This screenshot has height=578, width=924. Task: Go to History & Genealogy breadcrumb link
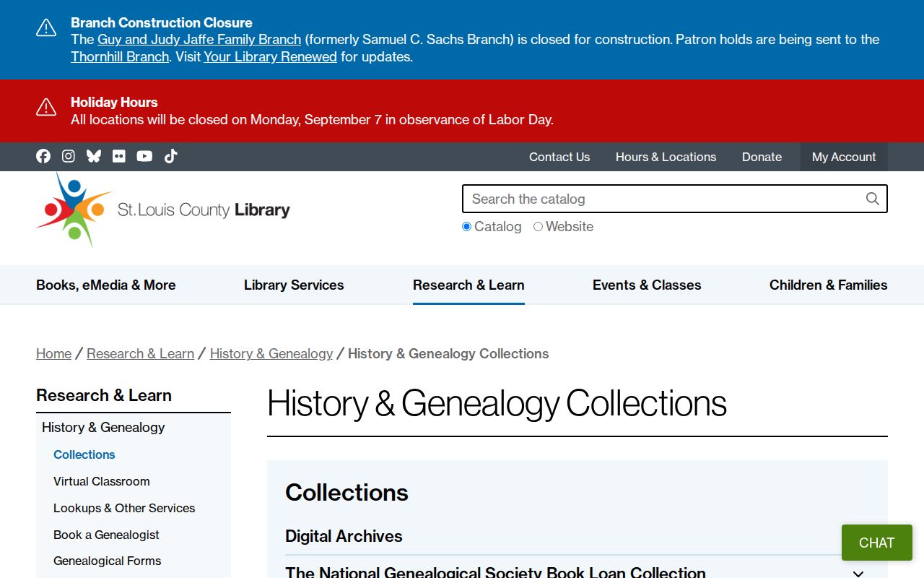(271, 353)
